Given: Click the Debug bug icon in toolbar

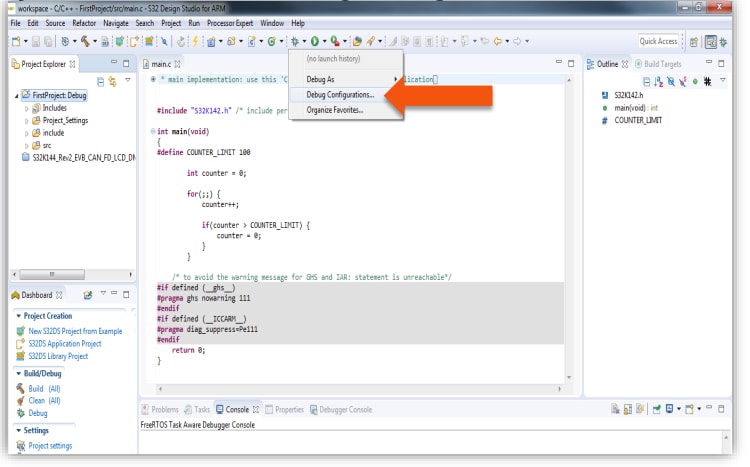Looking at the screenshot, I should click(295, 41).
